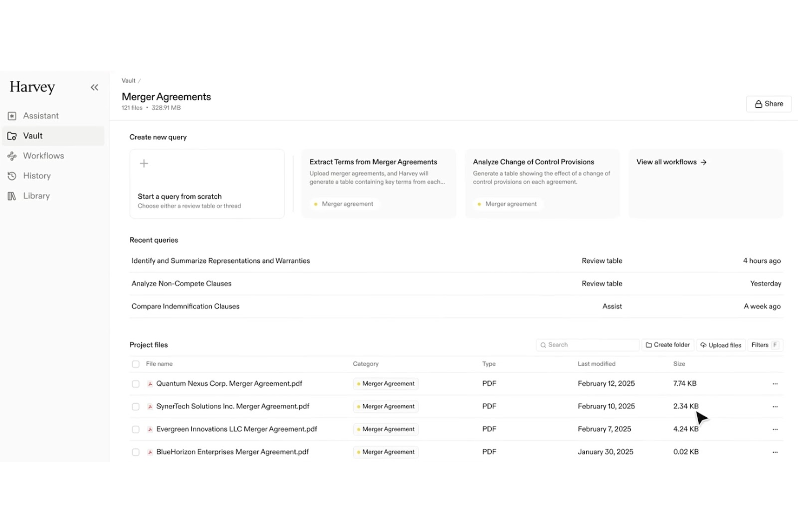Check the SynerTech Solutions file checkbox
Viewport: 798px width, 532px height.
pos(135,406)
